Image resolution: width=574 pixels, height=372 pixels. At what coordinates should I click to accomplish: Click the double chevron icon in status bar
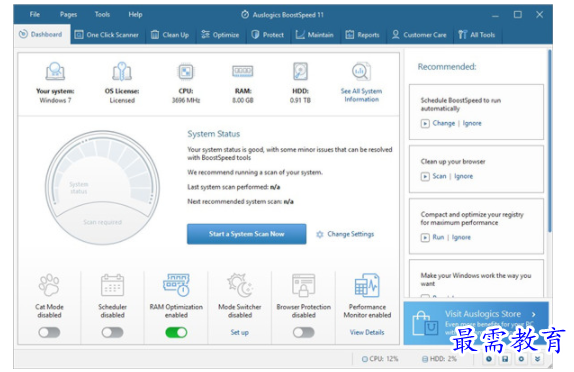(537, 359)
